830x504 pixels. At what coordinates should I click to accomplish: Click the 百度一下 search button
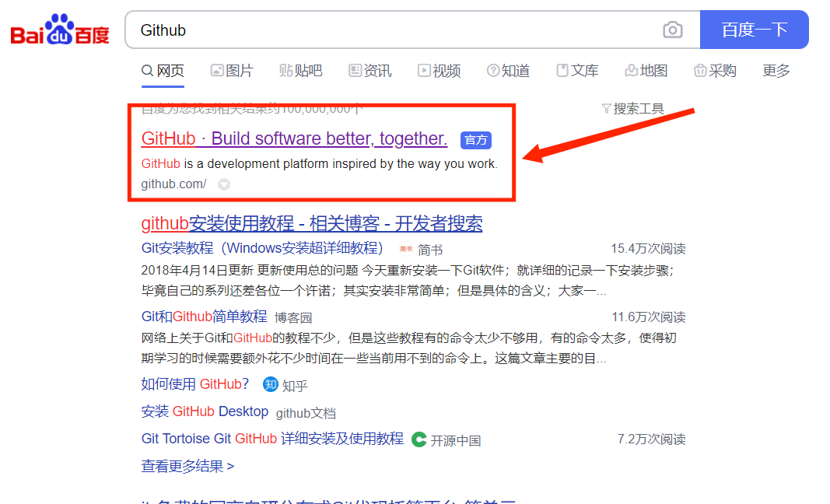(755, 29)
